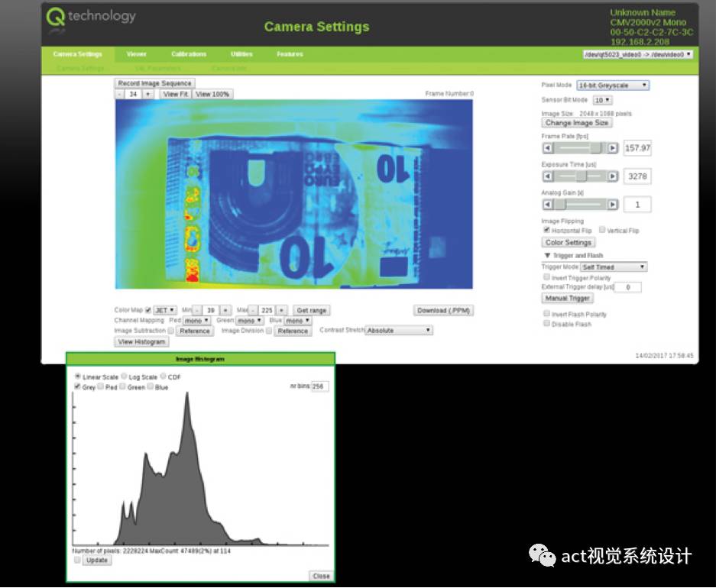Image resolution: width=716 pixels, height=588 pixels.
Task: Switch to the Viewer tab
Action: (x=137, y=54)
